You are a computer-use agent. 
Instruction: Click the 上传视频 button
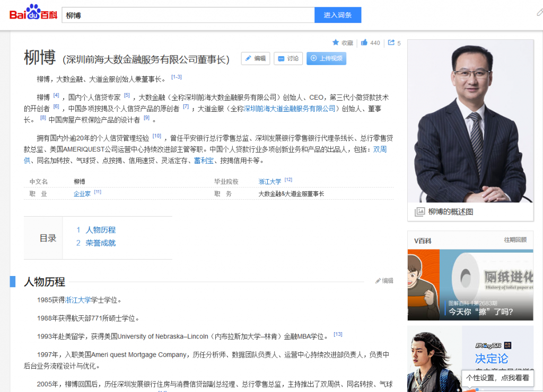326,58
